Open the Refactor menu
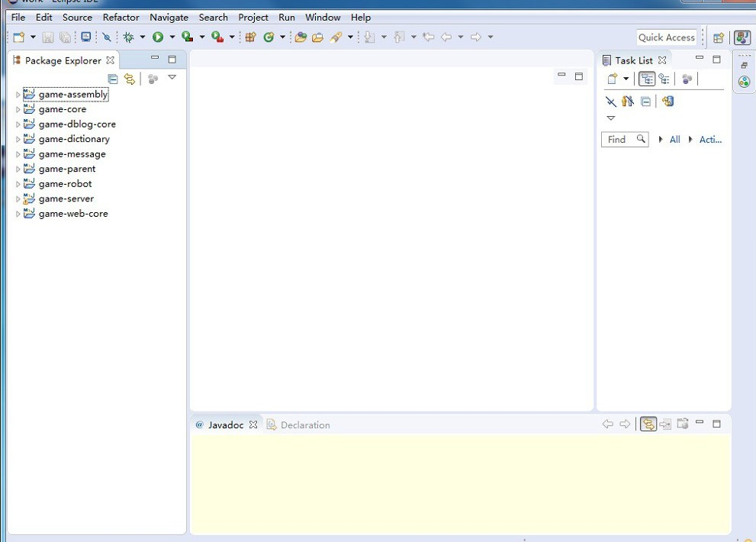The height and width of the screenshot is (542, 756). coord(121,17)
